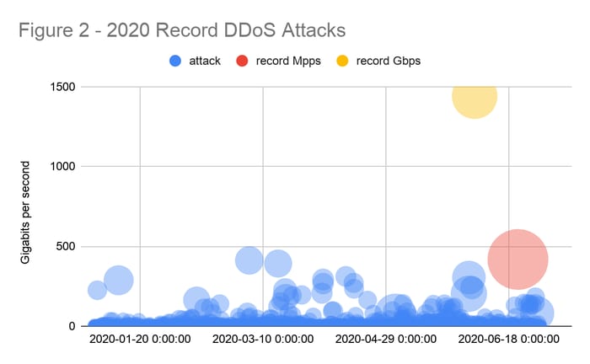Click the 1500 y-axis tick label

62,87
